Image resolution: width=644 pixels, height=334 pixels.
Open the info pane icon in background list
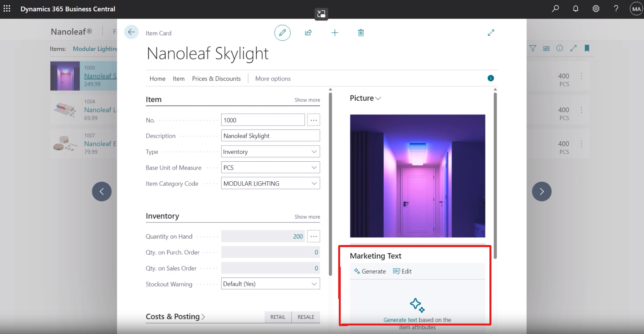pos(560,48)
